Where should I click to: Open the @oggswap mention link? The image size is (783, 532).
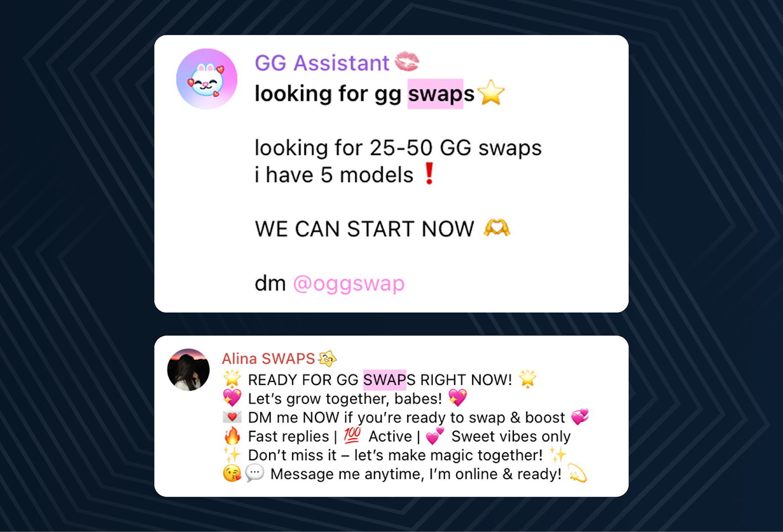(349, 283)
